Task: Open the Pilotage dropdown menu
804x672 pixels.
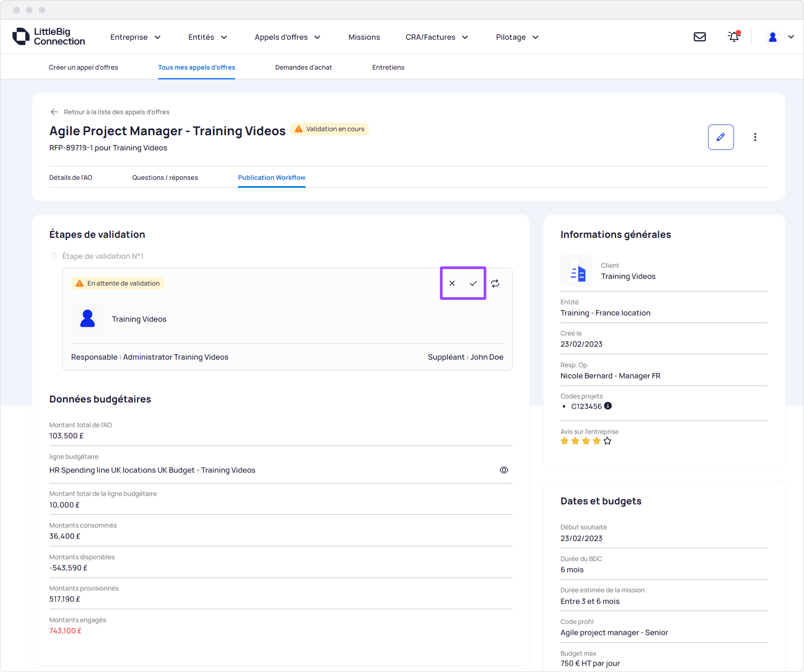Action: (x=517, y=37)
